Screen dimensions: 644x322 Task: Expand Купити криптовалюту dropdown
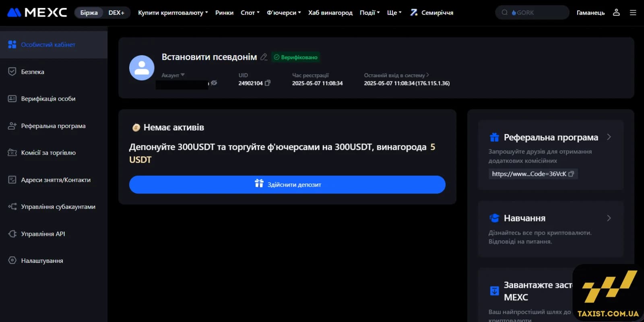tap(173, 12)
